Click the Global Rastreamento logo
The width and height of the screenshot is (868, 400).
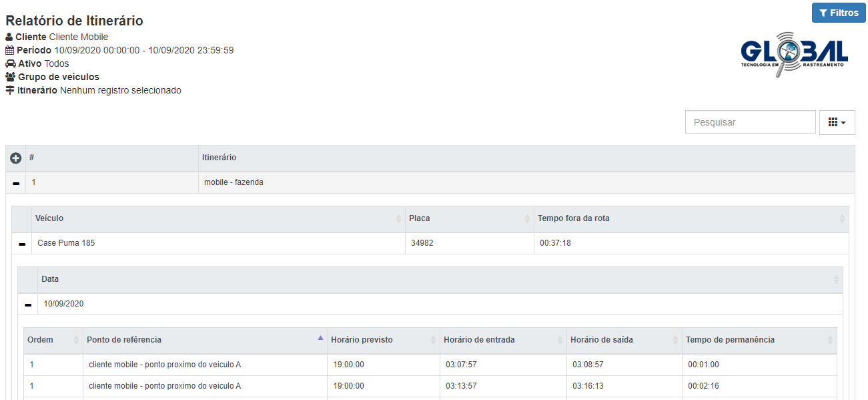(794, 53)
